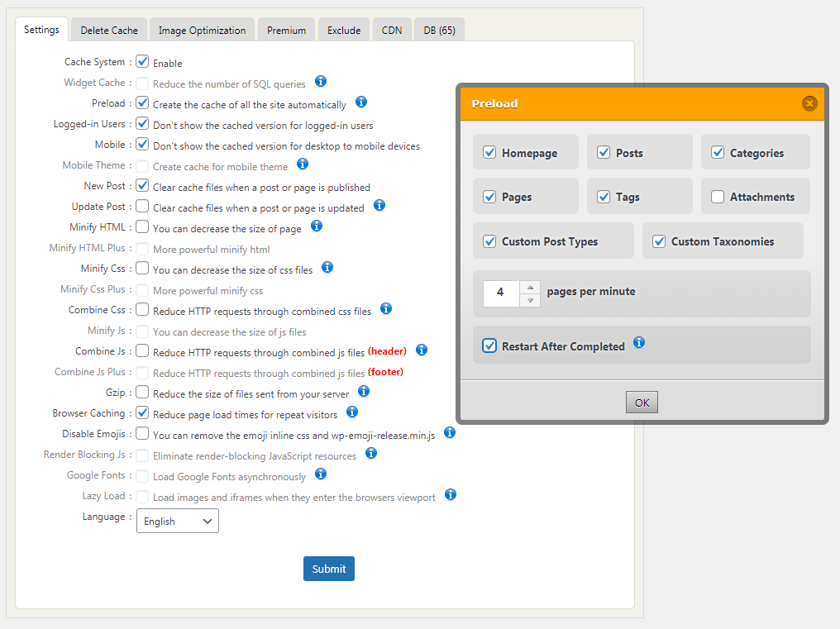This screenshot has width=840, height=629.
Task: Open info icon for Browser Caching
Action: 352,412
